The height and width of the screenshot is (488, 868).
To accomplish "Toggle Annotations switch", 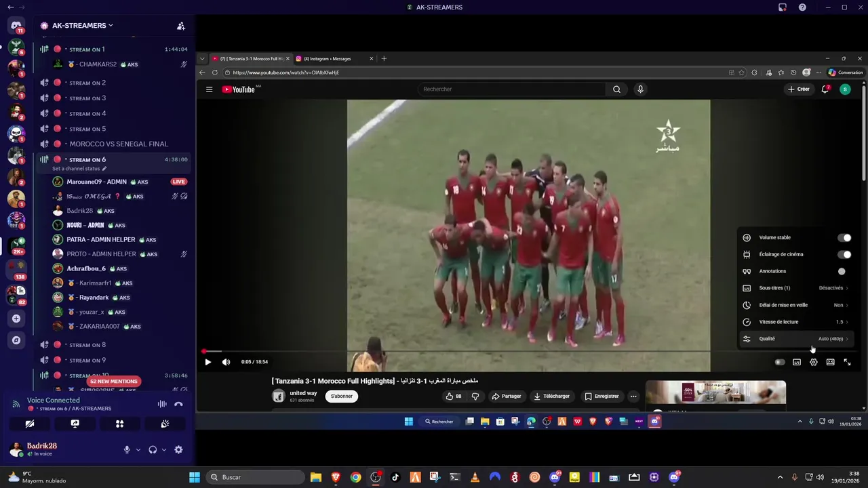I will click(842, 271).
